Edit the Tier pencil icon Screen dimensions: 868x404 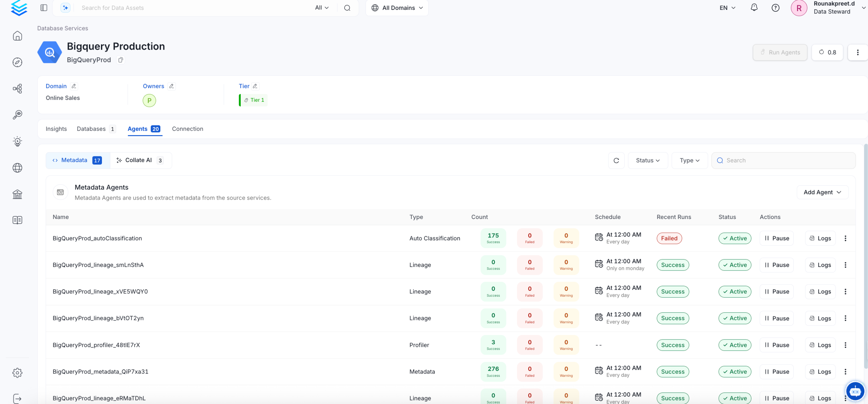[x=255, y=86]
